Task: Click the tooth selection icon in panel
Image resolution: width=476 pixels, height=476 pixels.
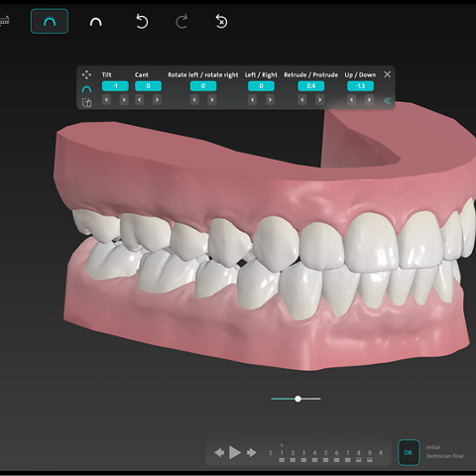Action: click(x=86, y=103)
